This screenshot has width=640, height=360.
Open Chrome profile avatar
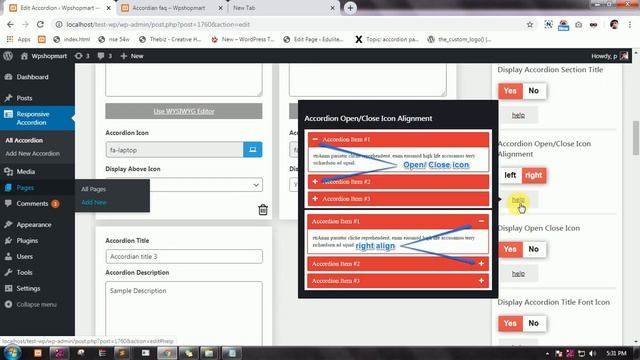(x=614, y=24)
